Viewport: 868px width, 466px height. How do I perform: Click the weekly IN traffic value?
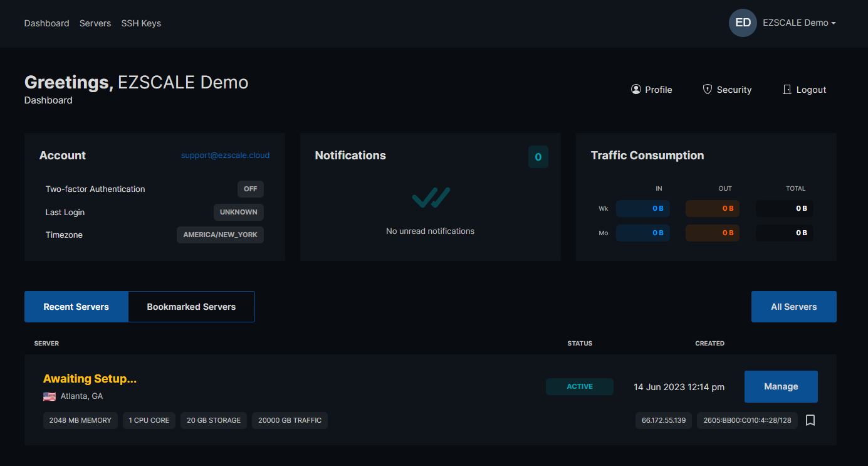tap(643, 208)
